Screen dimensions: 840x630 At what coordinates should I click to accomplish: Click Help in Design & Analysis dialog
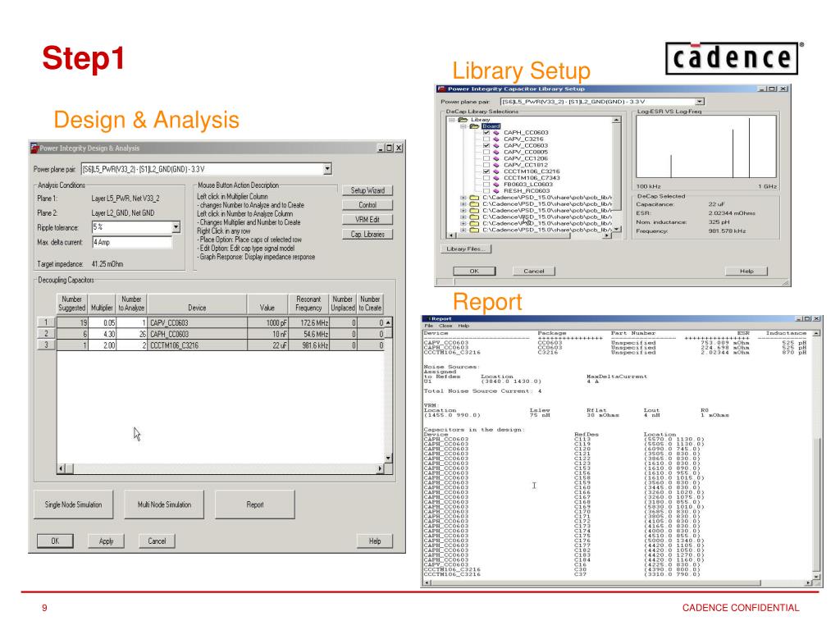tap(375, 541)
